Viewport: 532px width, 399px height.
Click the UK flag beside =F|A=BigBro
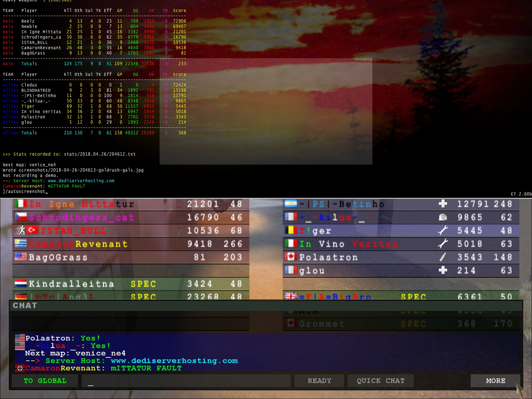tap(291, 296)
